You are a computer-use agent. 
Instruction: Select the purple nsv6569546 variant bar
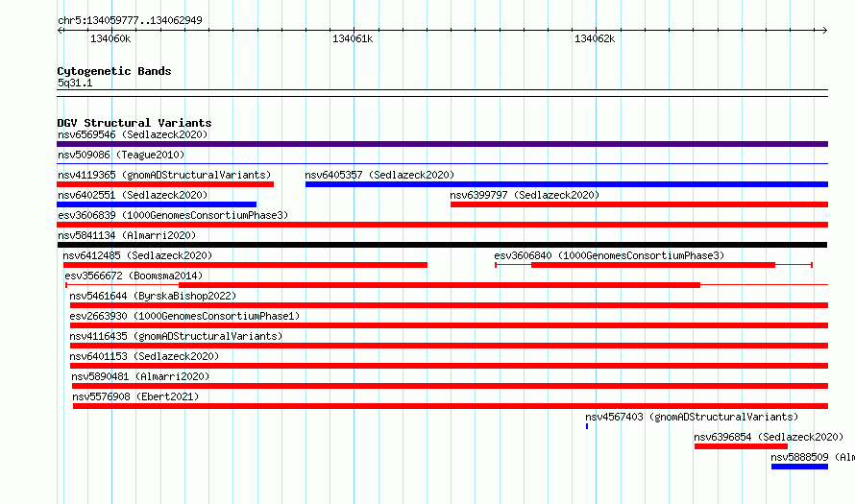tap(442, 144)
